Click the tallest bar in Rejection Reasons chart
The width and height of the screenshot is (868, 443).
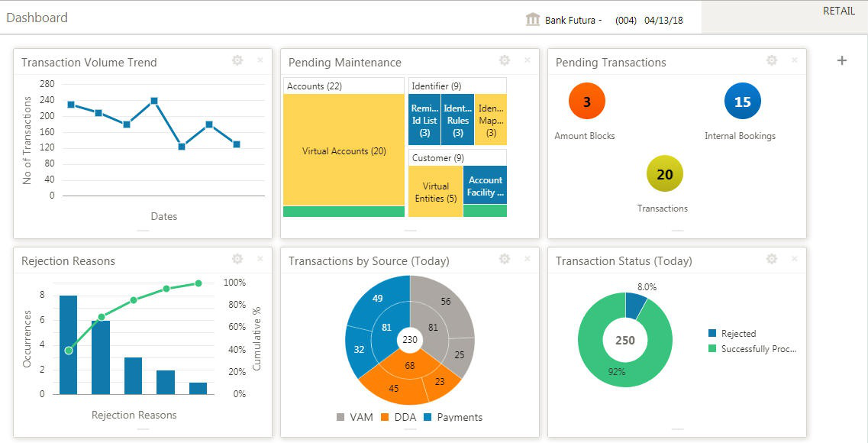click(68, 345)
